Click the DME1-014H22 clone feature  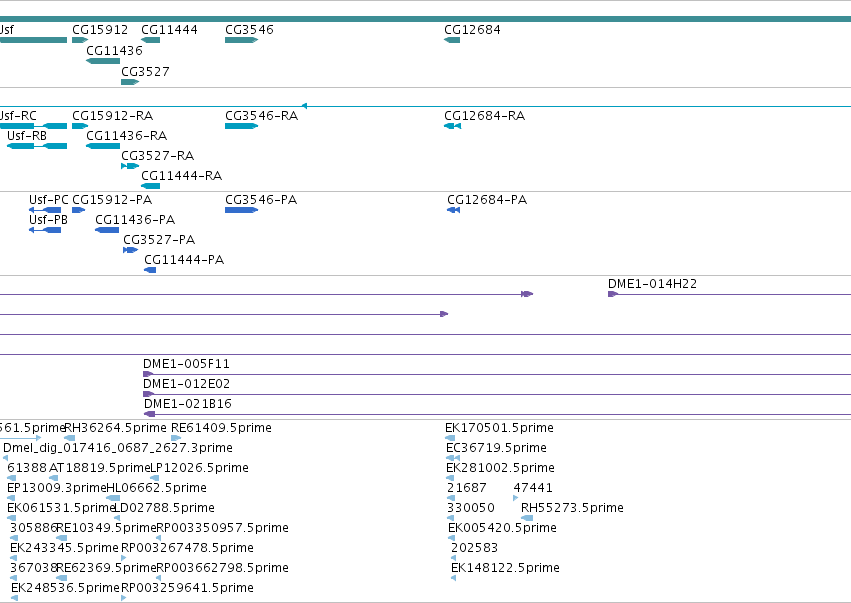click(729, 294)
